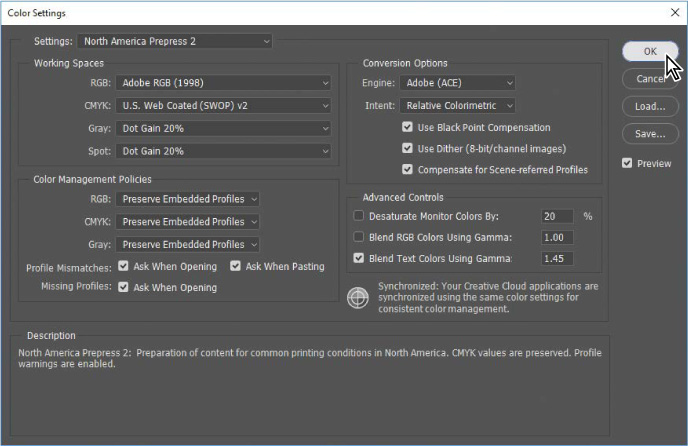The height and width of the screenshot is (446, 688).
Task: Click the Load... button
Action: 650,106
